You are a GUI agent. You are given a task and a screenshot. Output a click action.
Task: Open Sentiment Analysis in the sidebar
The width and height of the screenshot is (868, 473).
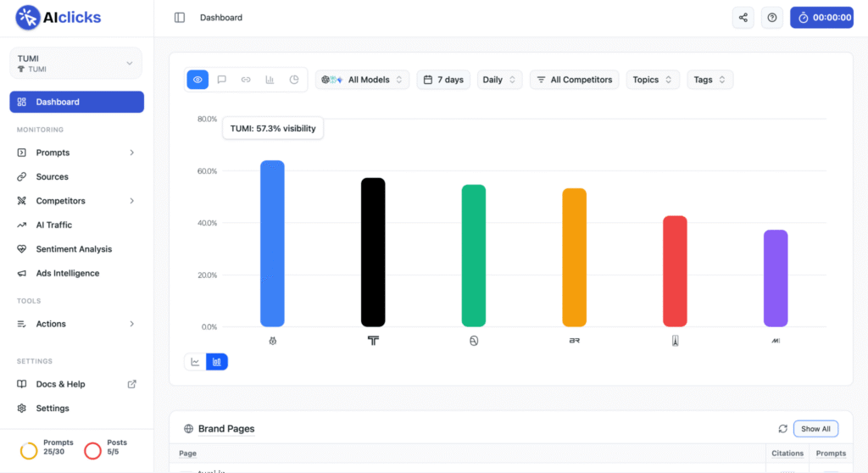[75, 248]
